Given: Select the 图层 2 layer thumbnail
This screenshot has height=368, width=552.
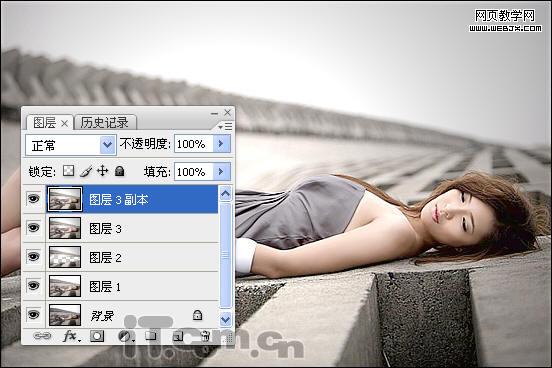Looking at the screenshot, I should pos(65,257).
